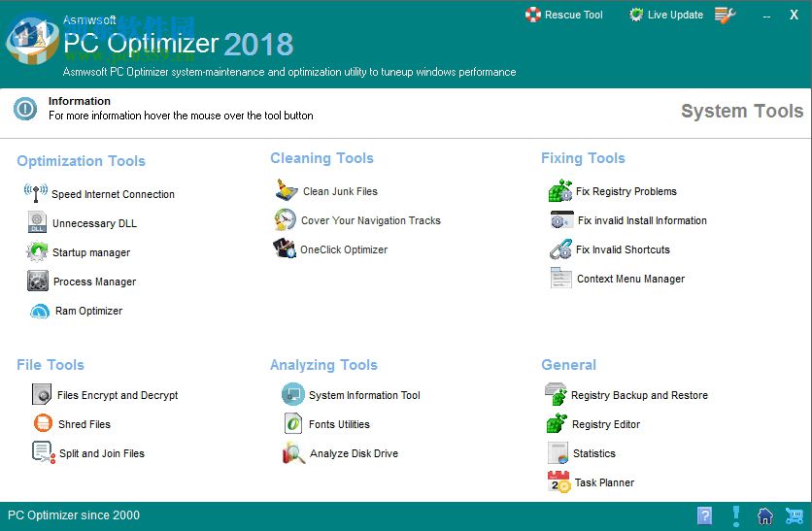Screen dimensions: 812x531
Task: Click the exclamation mark icon in footer
Action: point(736,516)
